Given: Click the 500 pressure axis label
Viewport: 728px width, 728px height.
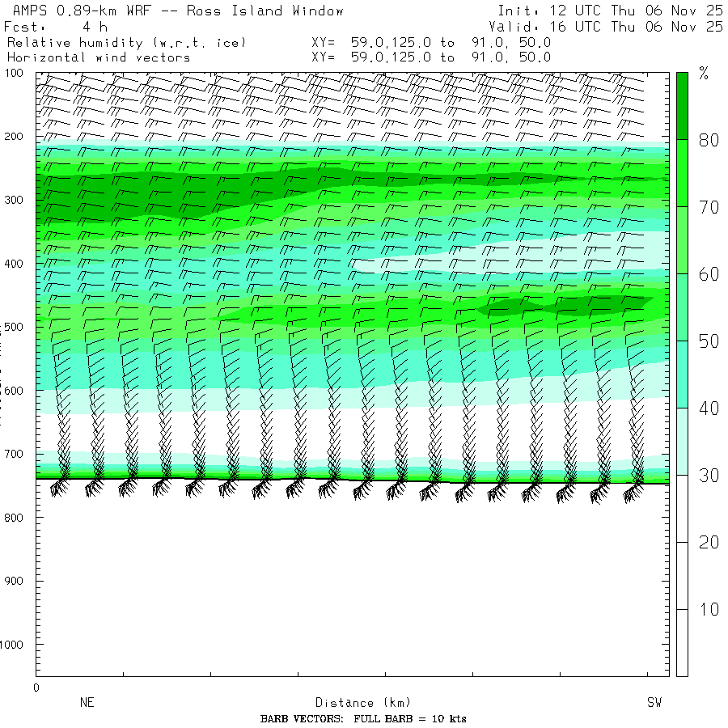Looking at the screenshot, I should [x=14, y=327].
